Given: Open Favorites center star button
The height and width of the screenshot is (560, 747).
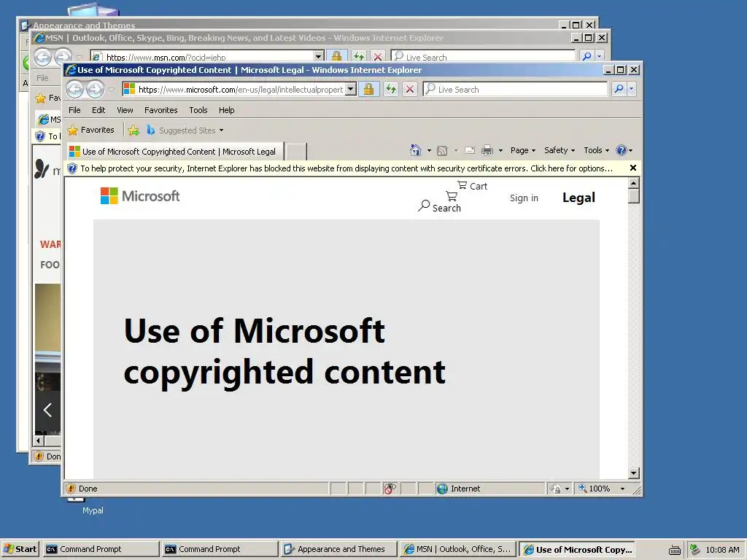Looking at the screenshot, I should coord(91,130).
